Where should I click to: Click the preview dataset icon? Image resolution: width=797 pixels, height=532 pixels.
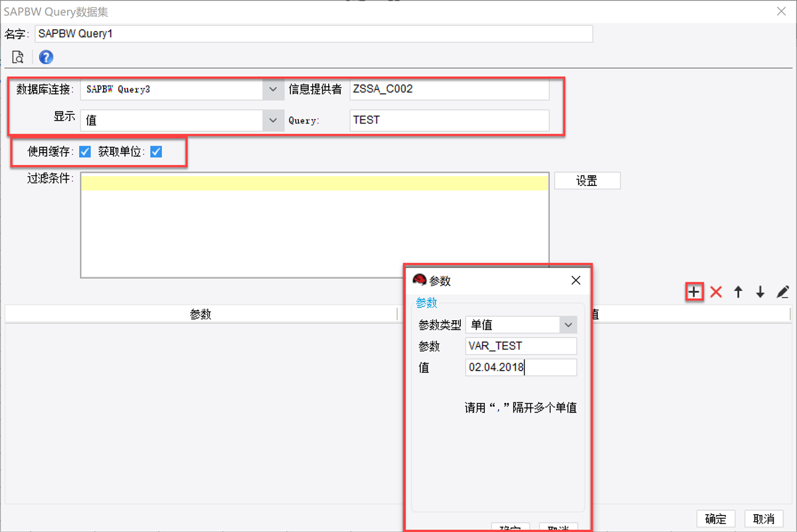(x=18, y=57)
